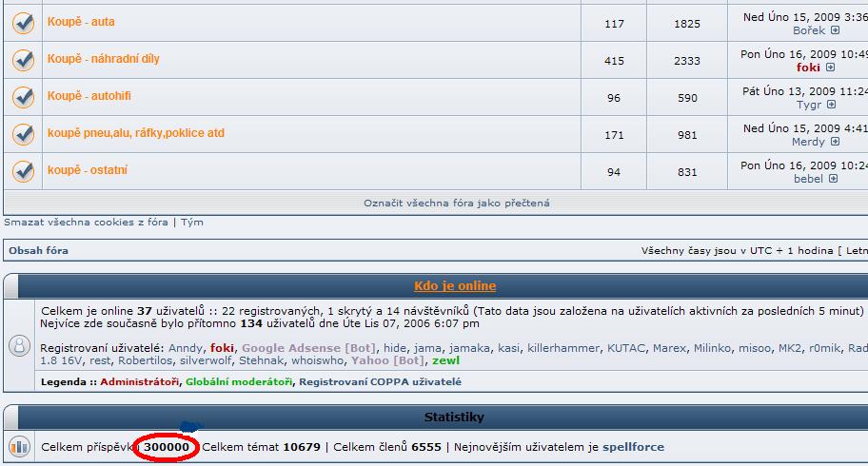Viewport: 868px width, 466px height.
Task: Click the forum icon next to koupě - ostatní
Action: click(23, 171)
